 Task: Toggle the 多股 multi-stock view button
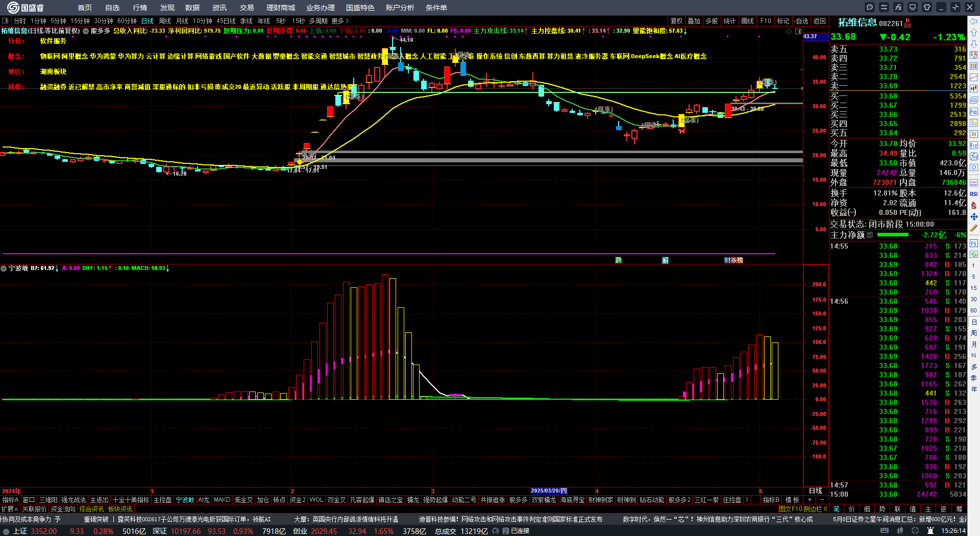[712, 21]
